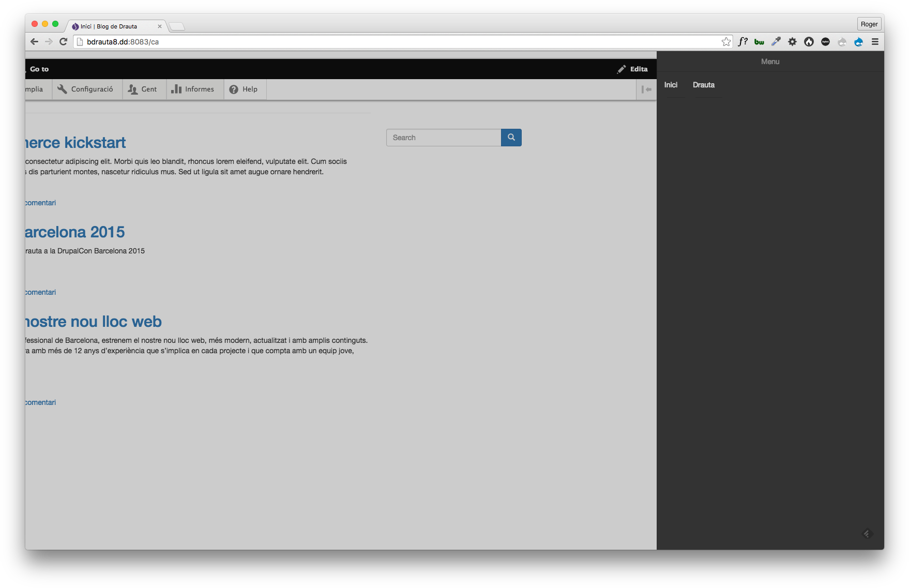Screen dimensions: 909x588
Task: Open the Chrome hamburger menu
Action: point(875,42)
